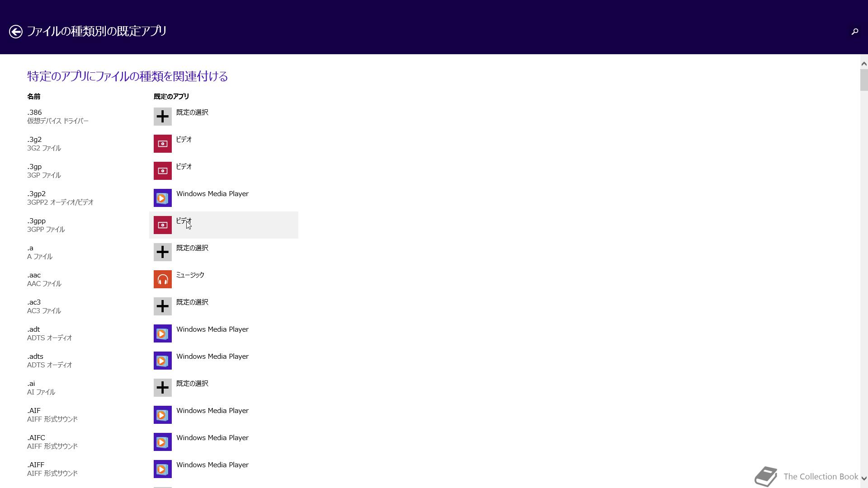
Task: Choose default app label for .386
Action: click(x=192, y=112)
